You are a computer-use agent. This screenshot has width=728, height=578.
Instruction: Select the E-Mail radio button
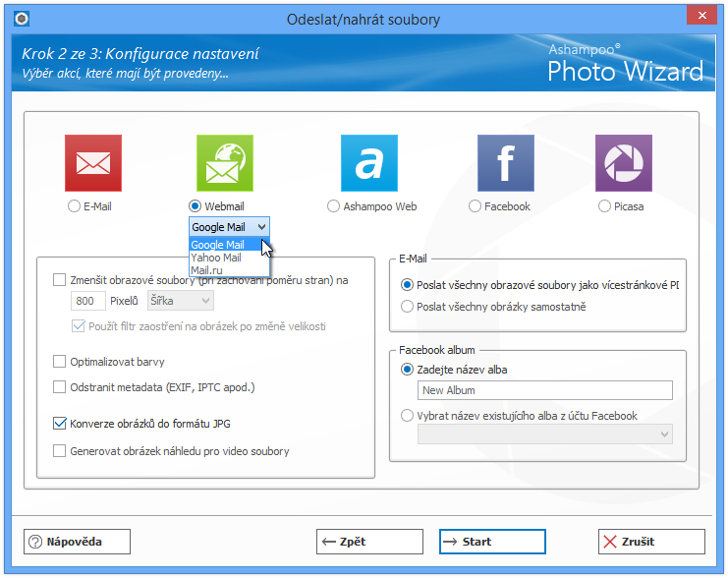pos(74,206)
